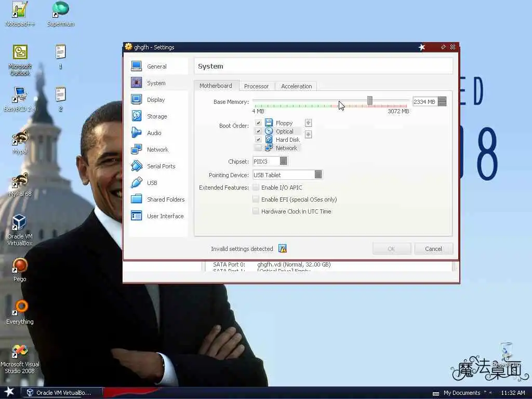532x399 pixels.
Task: Click the Oracle VM VirtualBox desktop icon
Action: (x=20, y=230)
